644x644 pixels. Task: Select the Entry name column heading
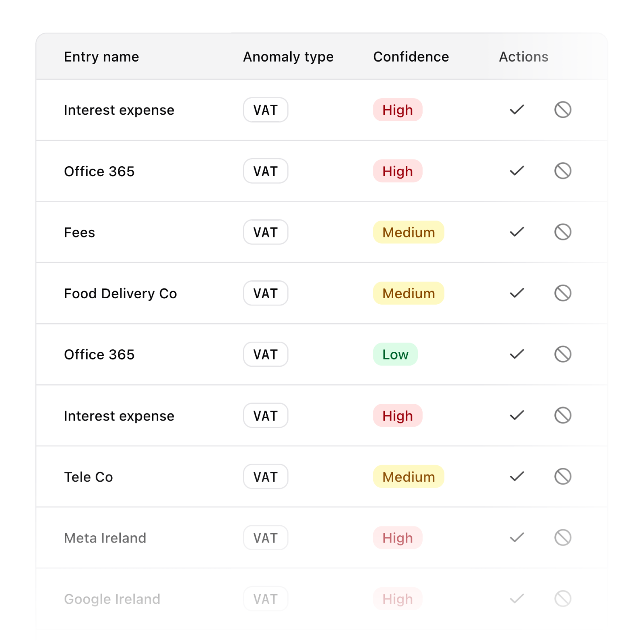(101, 56)
